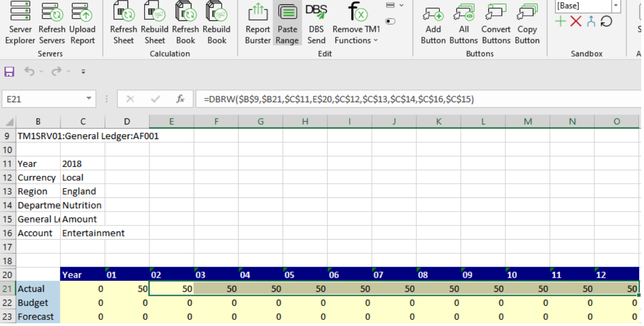Create a new sandbox with the green plus

click(x=560, y=21)
